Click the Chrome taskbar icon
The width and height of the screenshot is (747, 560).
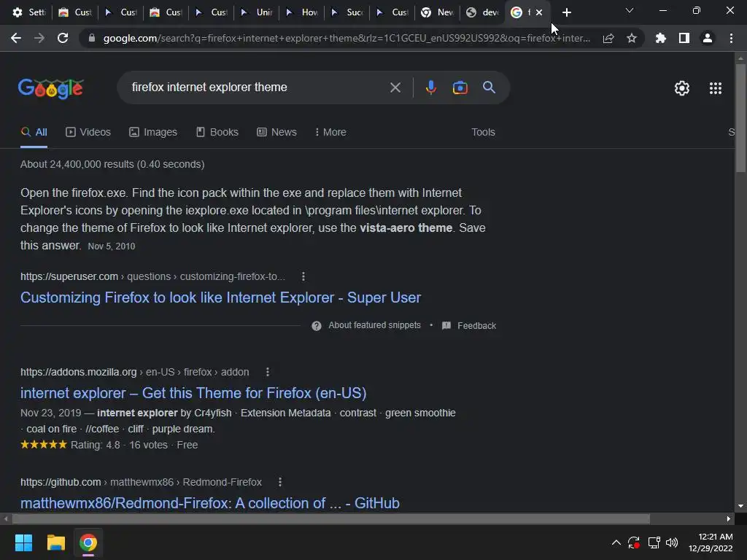pyautogui.click(x=88, y=542)
